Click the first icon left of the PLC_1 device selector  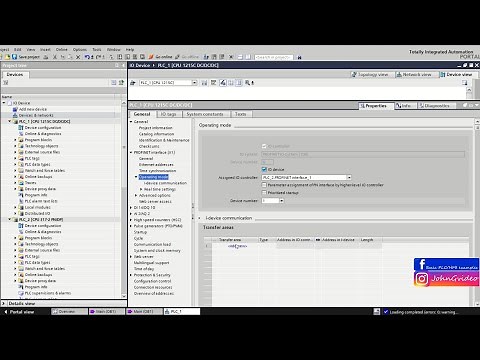(133, 83)
